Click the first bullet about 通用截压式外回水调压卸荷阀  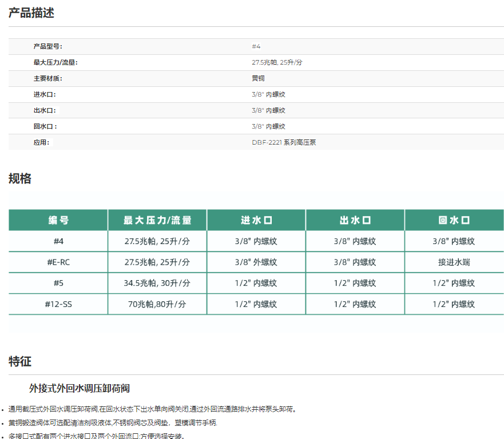(x=153, y=409)
